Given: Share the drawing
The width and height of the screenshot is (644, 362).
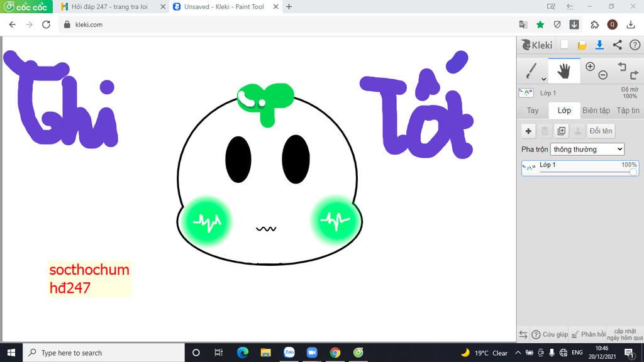Looking at the screenshot, I should (x=618, y=45).
